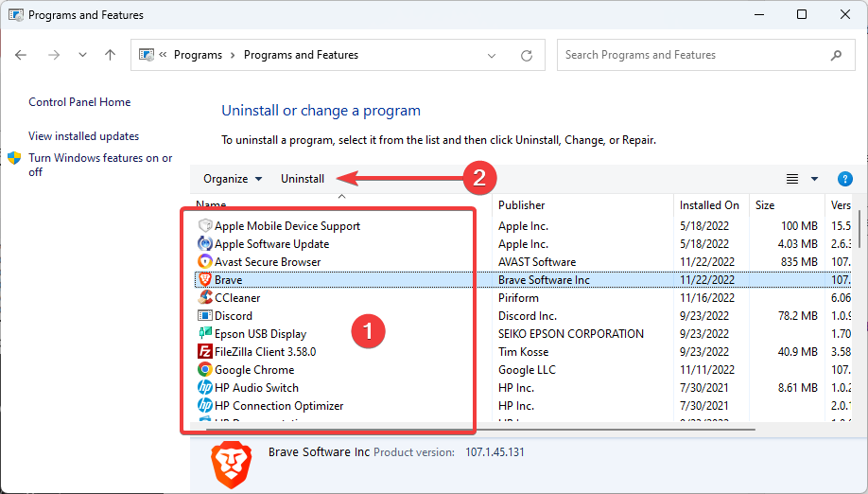The image size is (868, 494).
Task: Open View installed updates link
Action: [x=83, y=136]
